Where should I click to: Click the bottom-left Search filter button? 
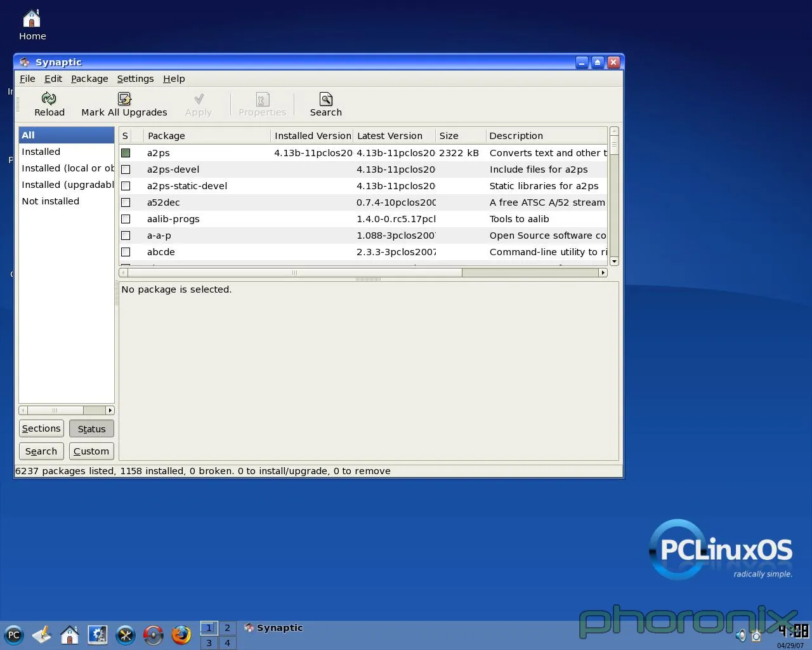(x=41, y=451)
